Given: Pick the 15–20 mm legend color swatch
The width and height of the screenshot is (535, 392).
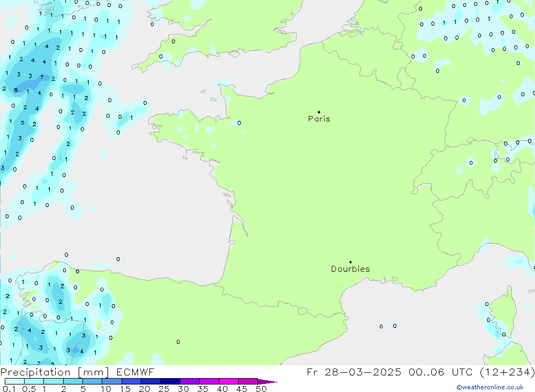Looking at the screenshot, I should click(x=132, y=381).
